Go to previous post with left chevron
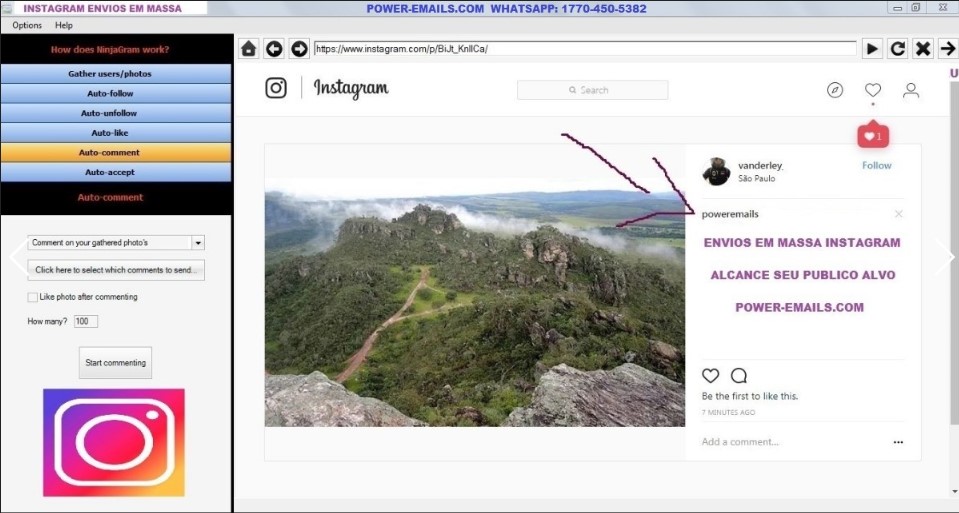 pos(16,257)
